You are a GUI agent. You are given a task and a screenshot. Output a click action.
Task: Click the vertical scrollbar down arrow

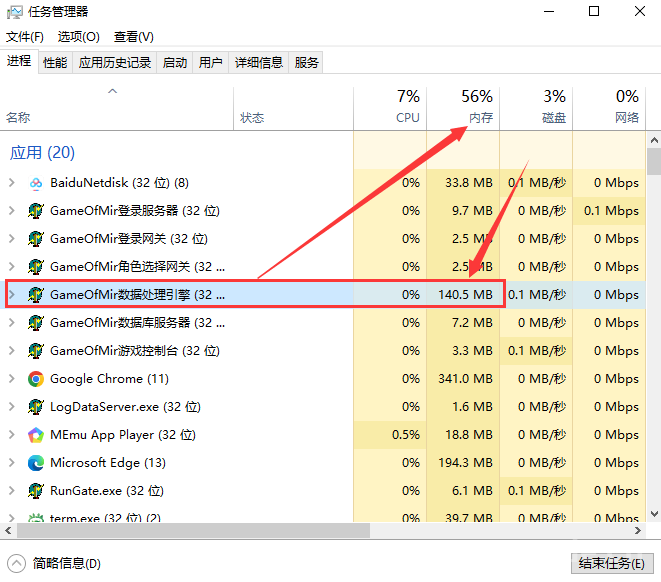click(654, 514)
